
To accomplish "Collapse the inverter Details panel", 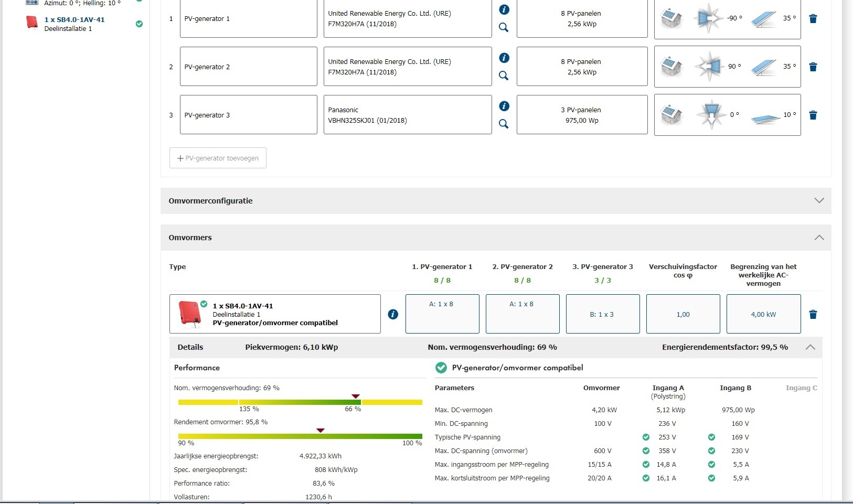I will (811, 347).
